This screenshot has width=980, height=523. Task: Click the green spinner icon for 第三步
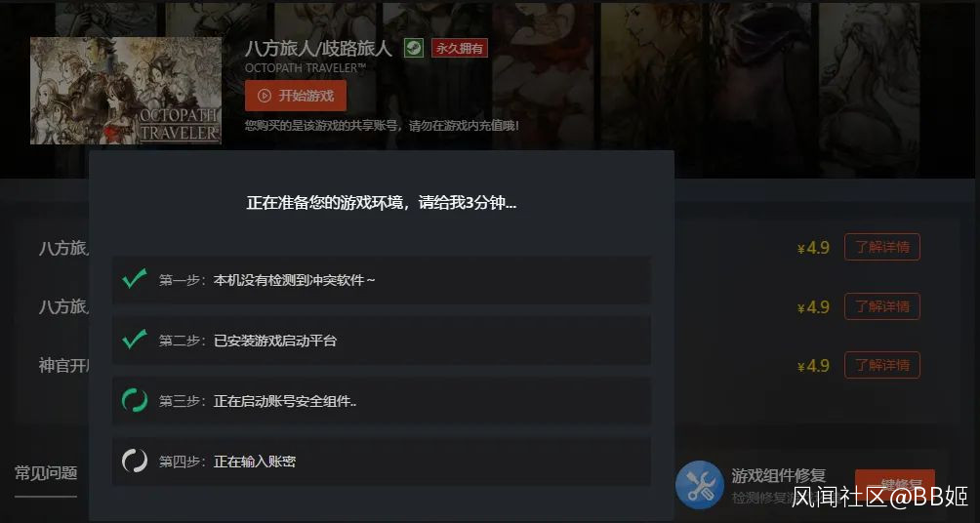coord(135,400)
